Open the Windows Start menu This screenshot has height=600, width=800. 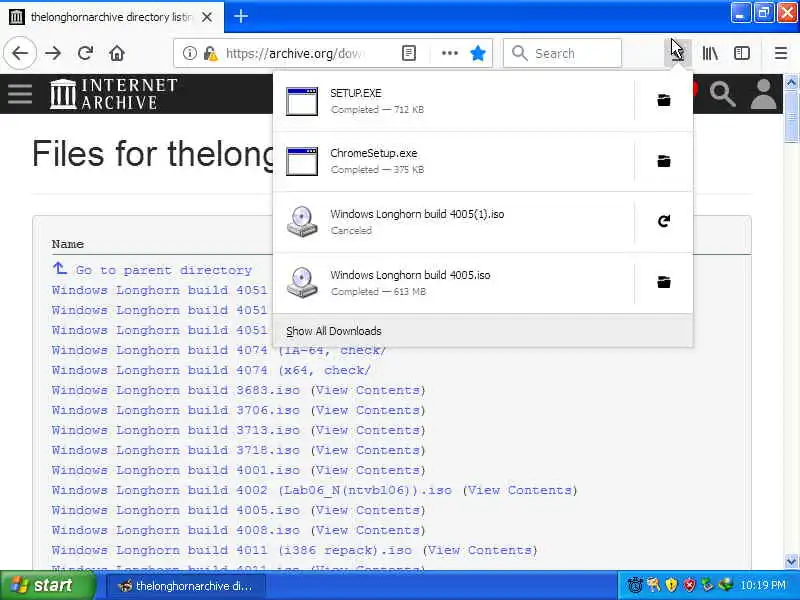tap(48, 585)
